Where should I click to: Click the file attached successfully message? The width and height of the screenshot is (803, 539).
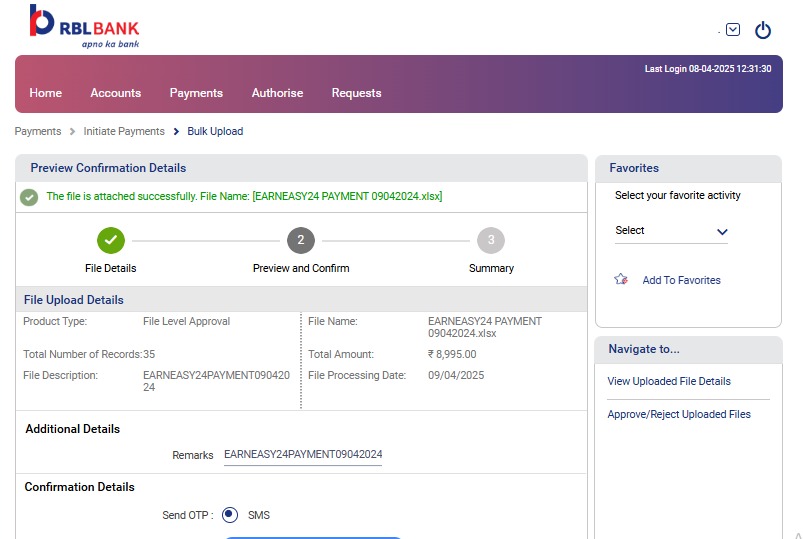[x=244, y=196]
